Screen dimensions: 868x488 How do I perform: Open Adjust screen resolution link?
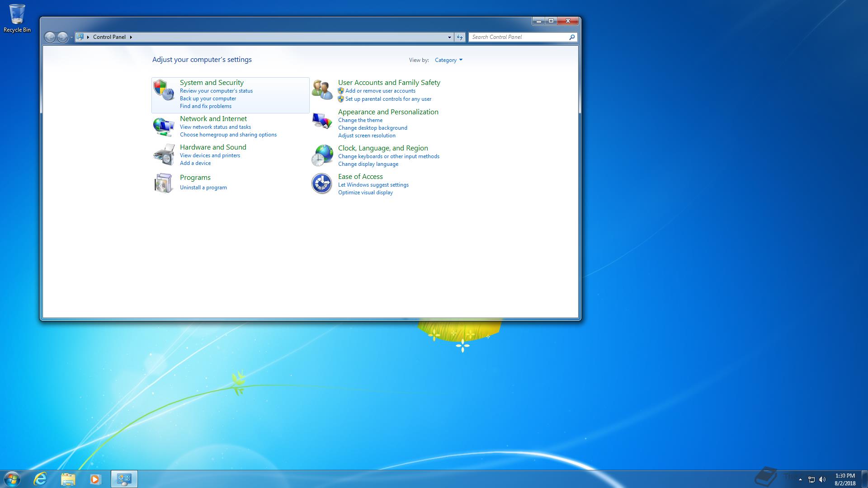click(367, 136)
